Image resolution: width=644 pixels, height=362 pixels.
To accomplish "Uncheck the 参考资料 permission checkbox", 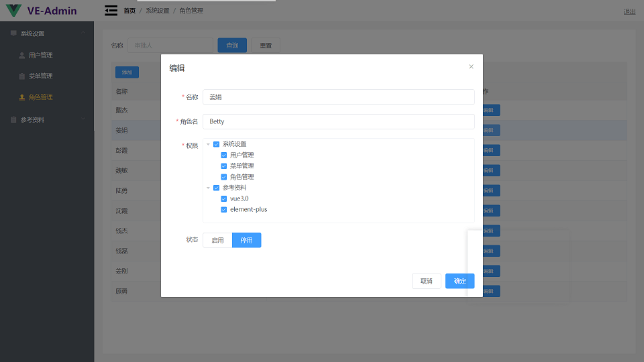I will pyautogui.click(x=217, y=188).
